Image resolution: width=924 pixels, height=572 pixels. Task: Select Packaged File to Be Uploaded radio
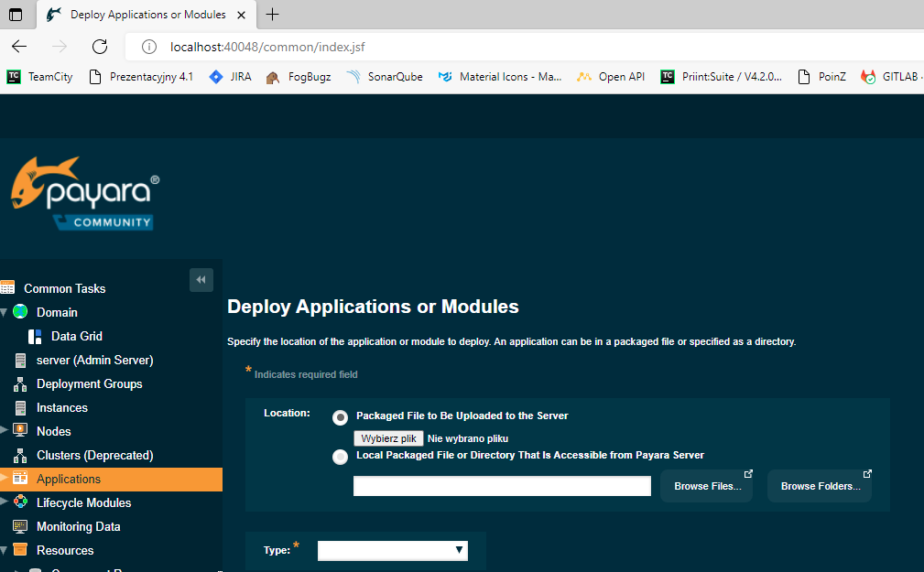tap(341, 417)
